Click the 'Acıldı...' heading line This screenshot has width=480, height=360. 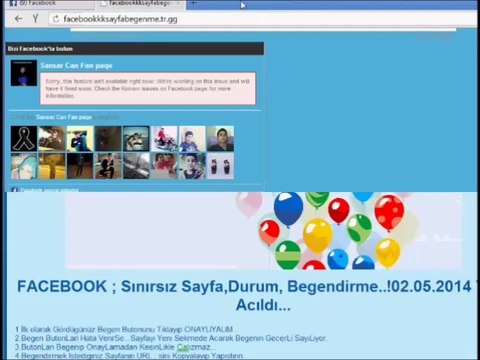(263, 304)
